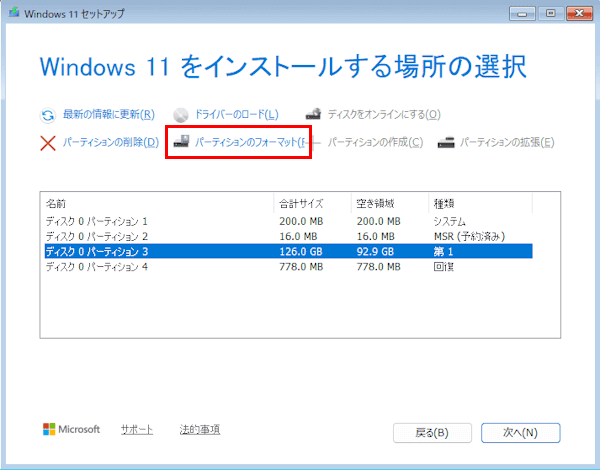Open the 法的事項 link
The height and width of the screenshot is (470, 600).
pos(200,429)
